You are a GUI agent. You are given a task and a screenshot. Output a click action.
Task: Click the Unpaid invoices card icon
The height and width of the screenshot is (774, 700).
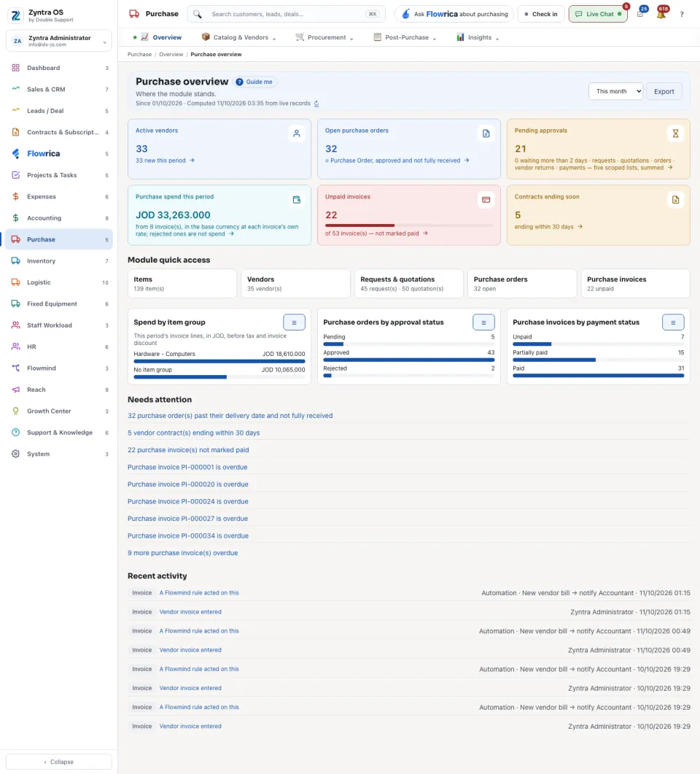(x=486, y=199)
